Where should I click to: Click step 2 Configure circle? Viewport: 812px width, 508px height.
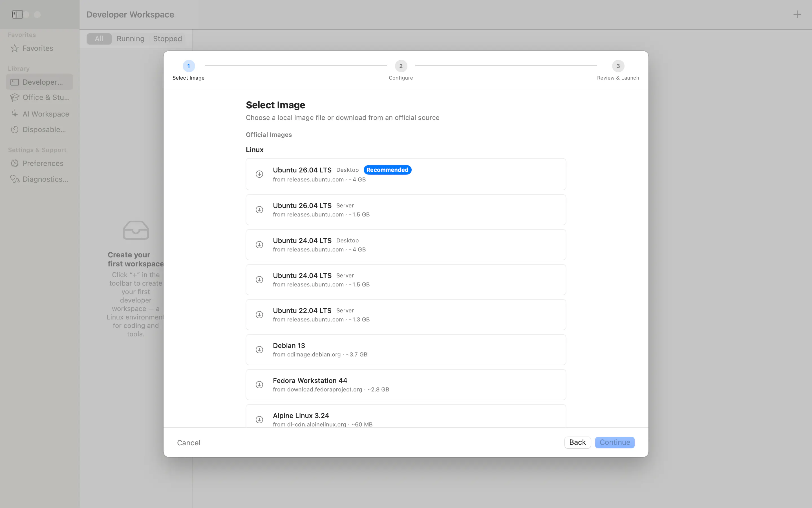(x=401, y=66)
